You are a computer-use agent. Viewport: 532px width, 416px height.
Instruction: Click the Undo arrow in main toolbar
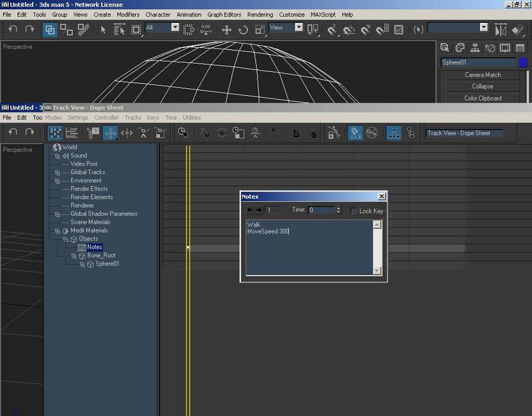(13, 29)
